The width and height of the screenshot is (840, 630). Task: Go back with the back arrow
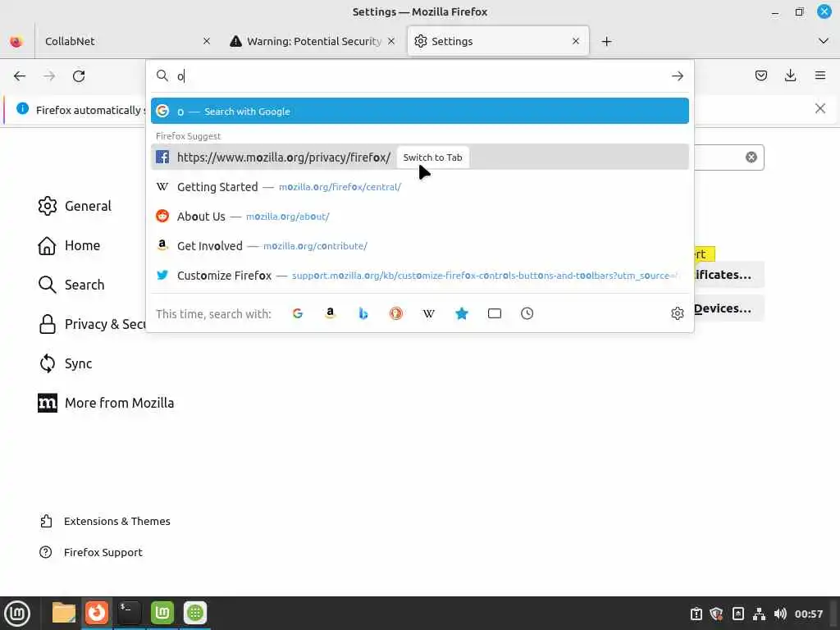click(20, 76)
